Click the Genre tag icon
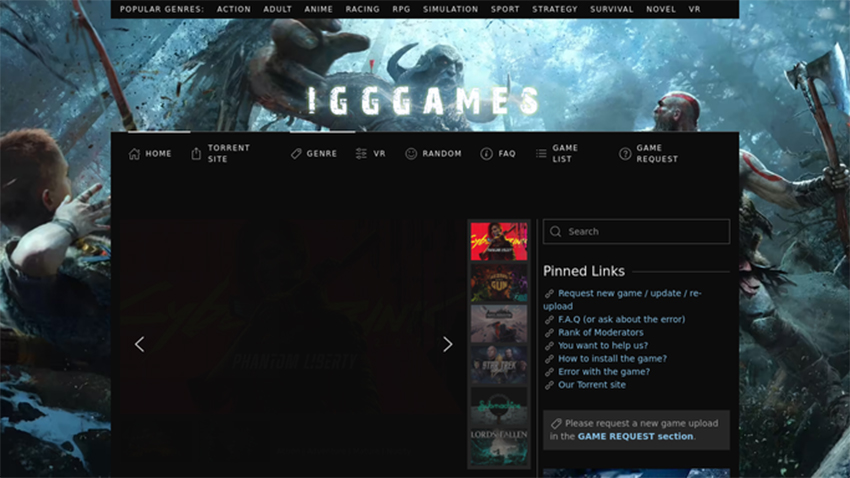The width and height of the screenshot is (850, 478). click(x=296, y=154)
